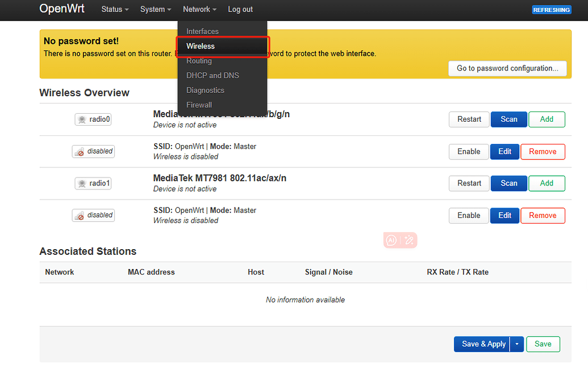Click the RX Rate / TX Rate header
This screenshot has height=372, width=588.
point(457,272)
